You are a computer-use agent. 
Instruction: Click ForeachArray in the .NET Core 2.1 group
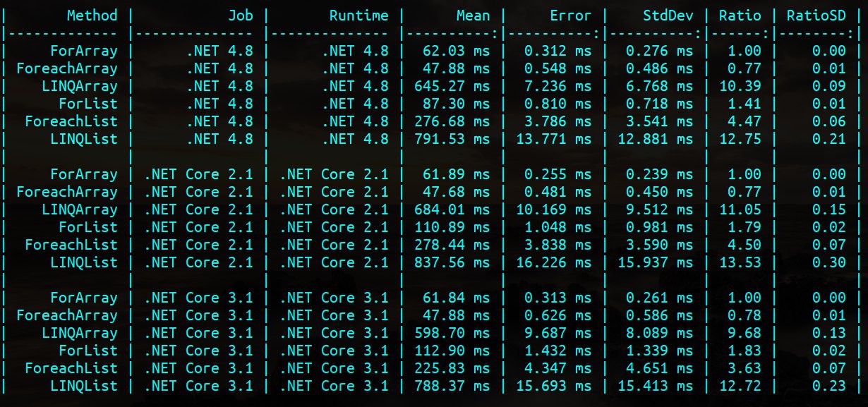67,192
